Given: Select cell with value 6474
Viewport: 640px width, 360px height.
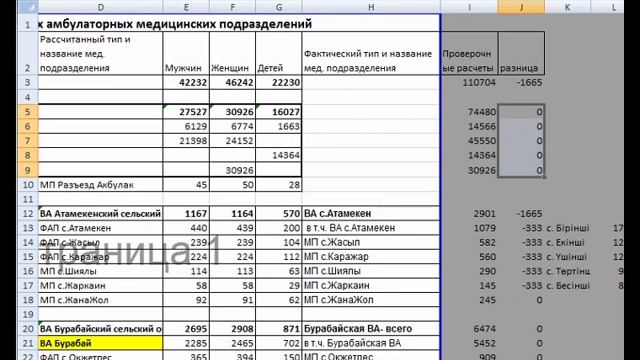Looking at the screenshot, I should pyautogui.click(x=469, y=329).
